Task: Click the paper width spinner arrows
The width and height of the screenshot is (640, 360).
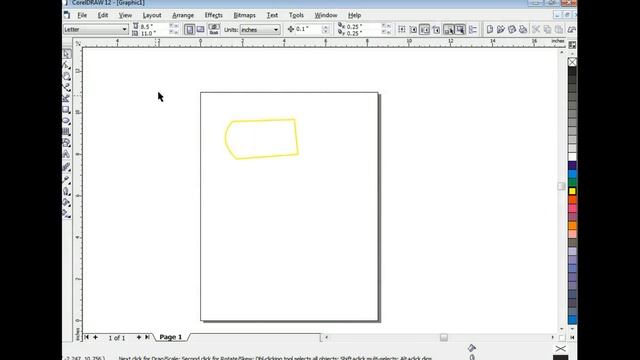Action: [x=173, y=26]
